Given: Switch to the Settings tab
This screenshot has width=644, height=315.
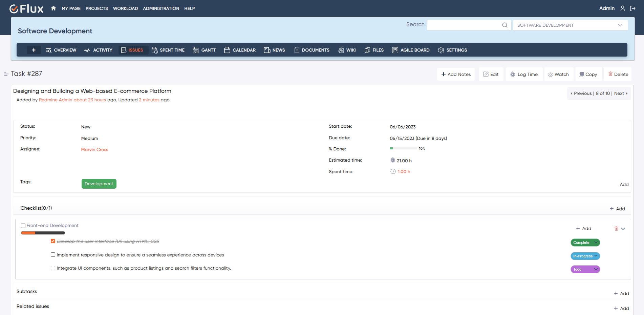Looking at the screenshot, I should coord(452,50).
